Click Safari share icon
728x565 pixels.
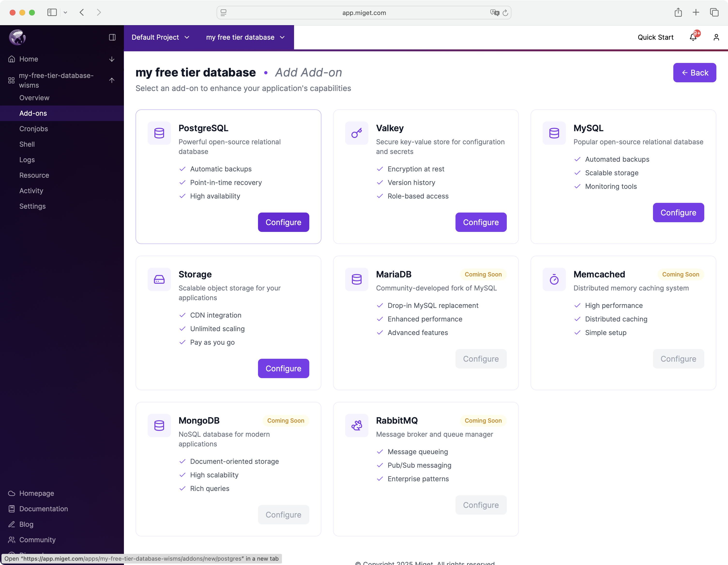pos(678,13)
